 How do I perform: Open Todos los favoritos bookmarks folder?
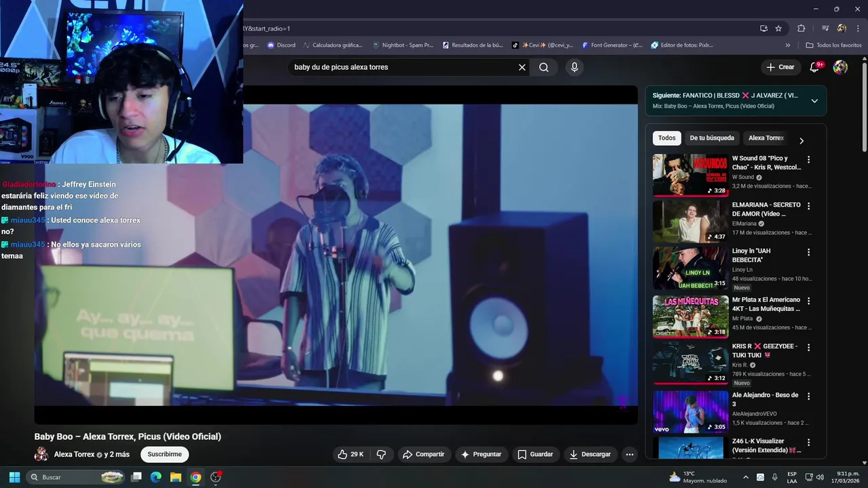833,45
